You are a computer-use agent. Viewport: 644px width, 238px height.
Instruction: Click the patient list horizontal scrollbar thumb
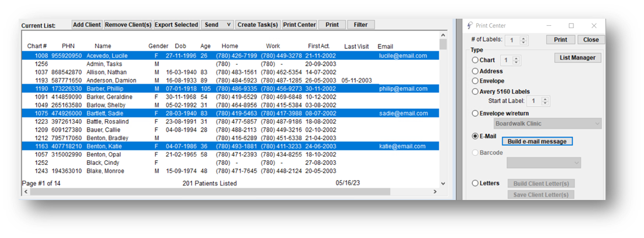click(x=210, y=192)
